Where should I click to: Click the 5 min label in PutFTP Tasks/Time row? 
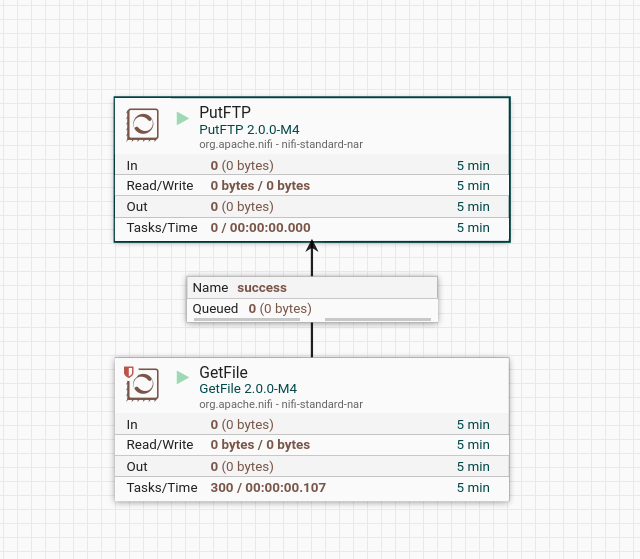[473, 228]
